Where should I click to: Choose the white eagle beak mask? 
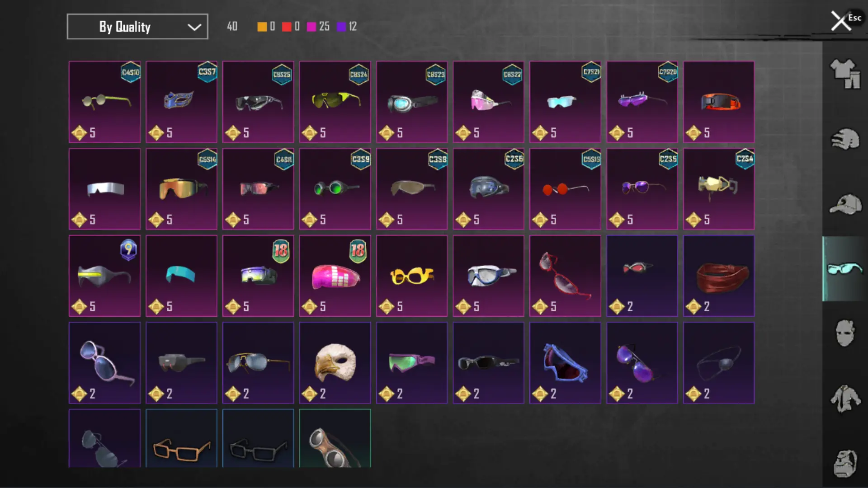tap(335, 363)
